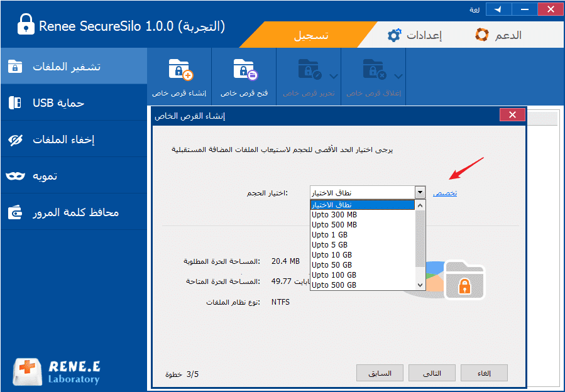Image resolution: width=565 pixels, height=392 pixels.
Task: Click the dropdown list scrollbar thumb
Action: [420, 239]
